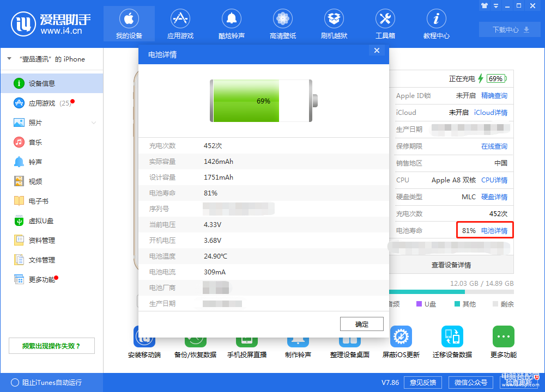
Task: Click 意见反馈 button in status bar
Action: pos(423,382)
